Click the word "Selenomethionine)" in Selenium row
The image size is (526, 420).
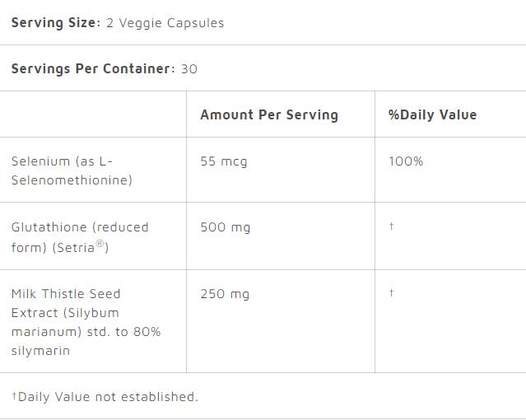72,180
